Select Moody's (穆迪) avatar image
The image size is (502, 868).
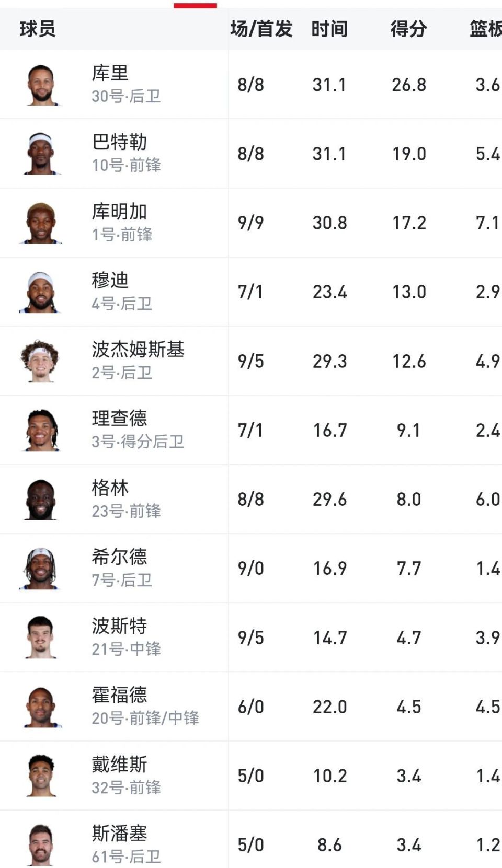point(41,292)
